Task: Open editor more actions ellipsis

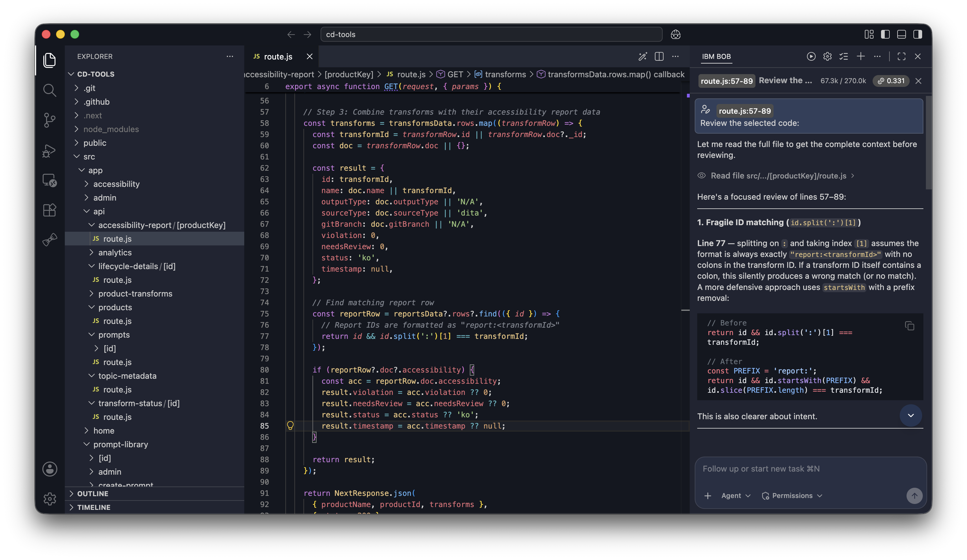Action: pyautogui.click(x=675, y=56)
